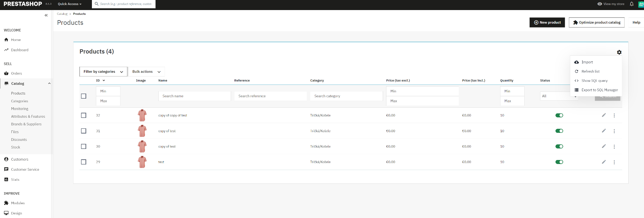The image size is (644, 218).
Task: Click the gear settings icon in products panel
Action: pyautogui.click(x=619, y=52)
